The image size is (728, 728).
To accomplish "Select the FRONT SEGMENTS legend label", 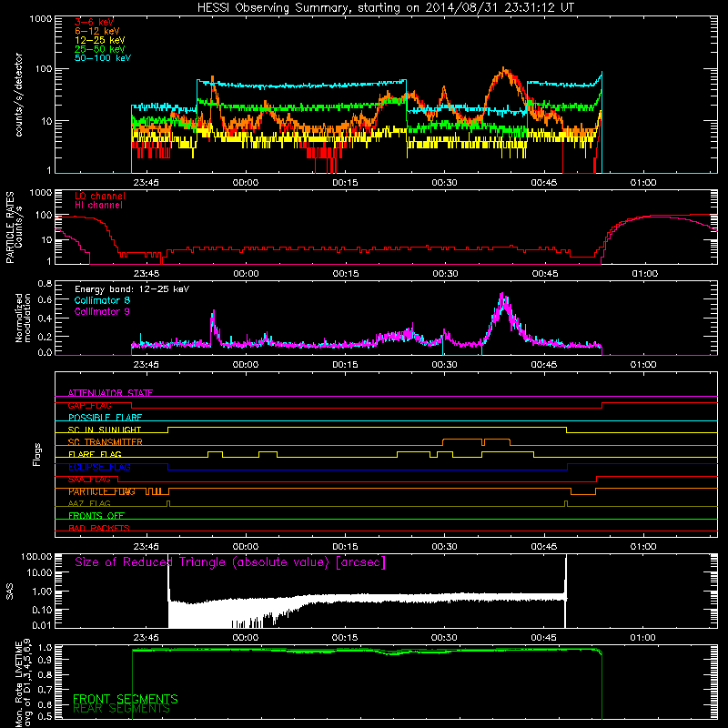I will 126,699.
